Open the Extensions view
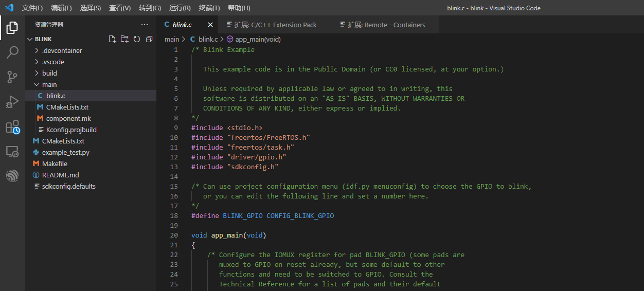This screenshot has width=644, height=291. 12,127
